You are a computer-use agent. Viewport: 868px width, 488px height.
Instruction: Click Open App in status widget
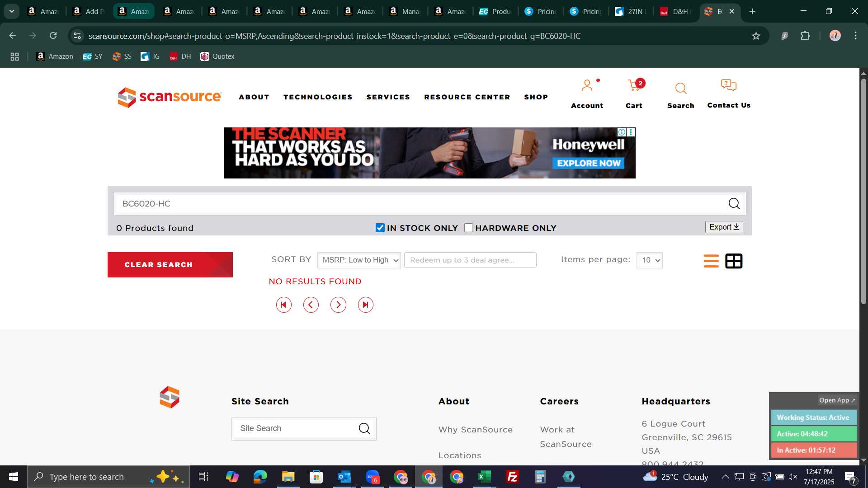tap(837, 400)
